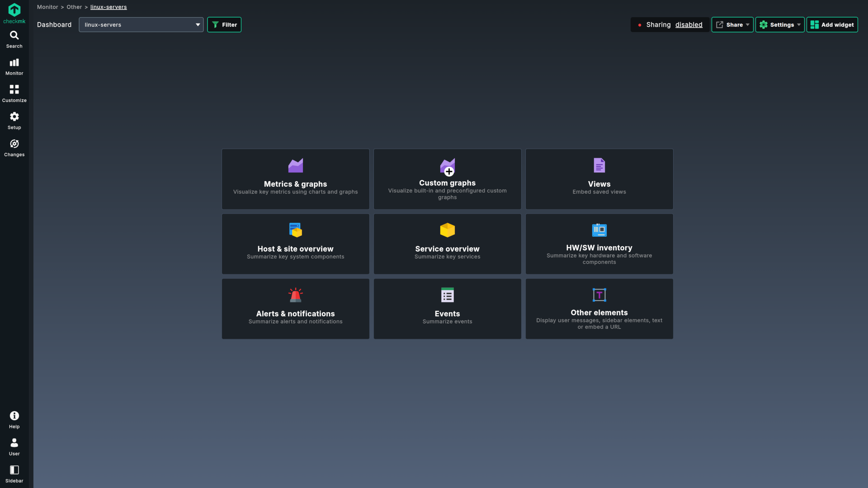The height and width of the screenshot is (488, 868).
Task: Open the Setup gear icon
Action: pyautogui.click(x=14, y=117)
